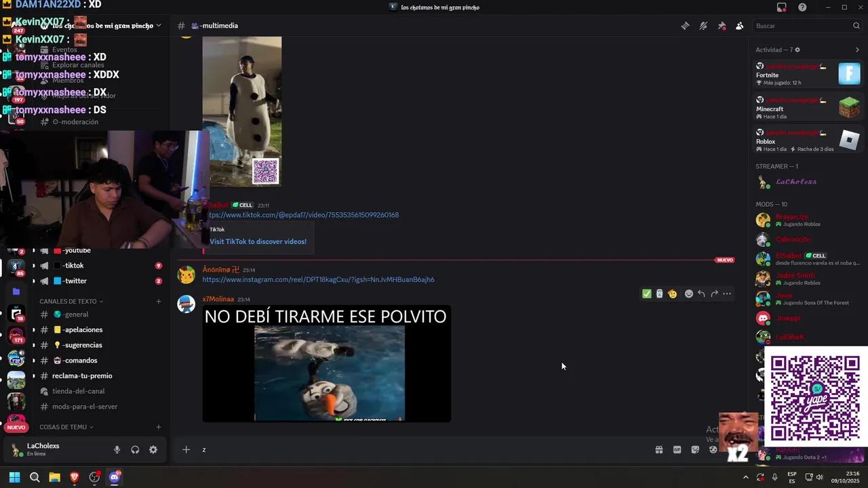
Task: Open server name dropdown menu
Action: [158, 26]
